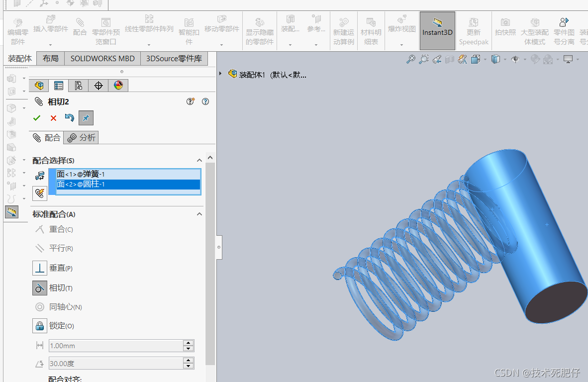Click Smart Fasteners (智能扣件) tool
Image resolution: width=588 pixels, height=382 pixels.
[x=189, y=31]
